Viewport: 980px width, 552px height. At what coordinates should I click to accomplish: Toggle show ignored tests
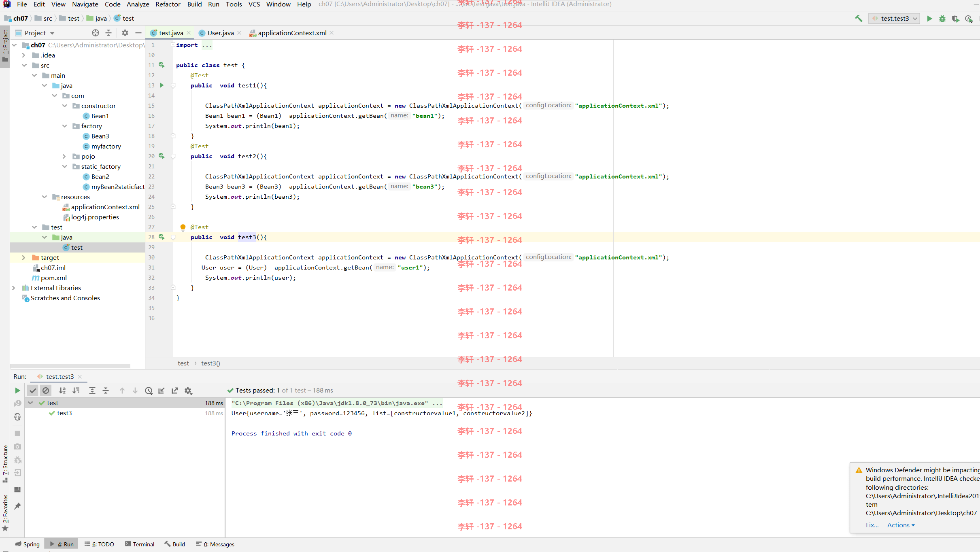click(46, 391)
